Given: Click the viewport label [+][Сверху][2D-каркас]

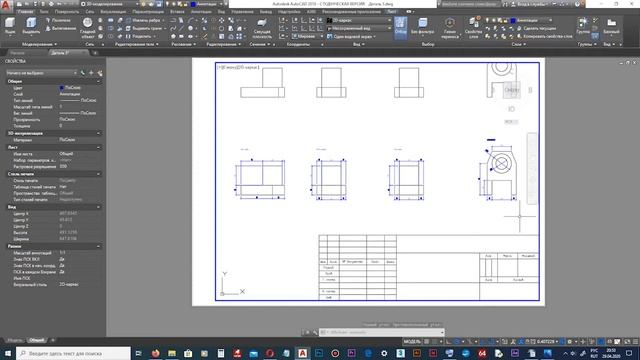Looking at the screenshot, I should (239, 67).
